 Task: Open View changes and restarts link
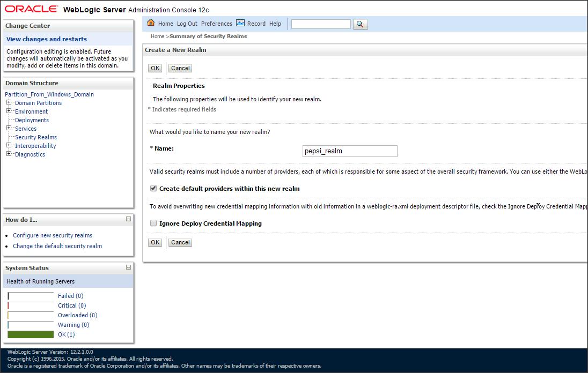click(47, 39)
